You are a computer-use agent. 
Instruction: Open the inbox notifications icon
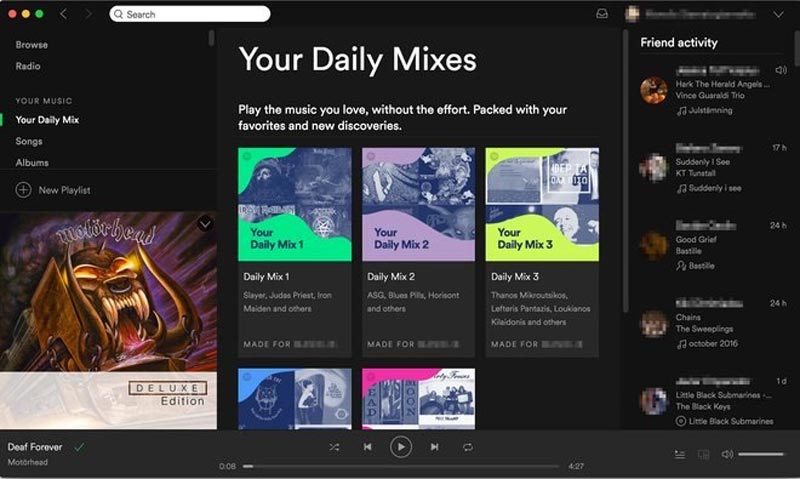(601, 14)
